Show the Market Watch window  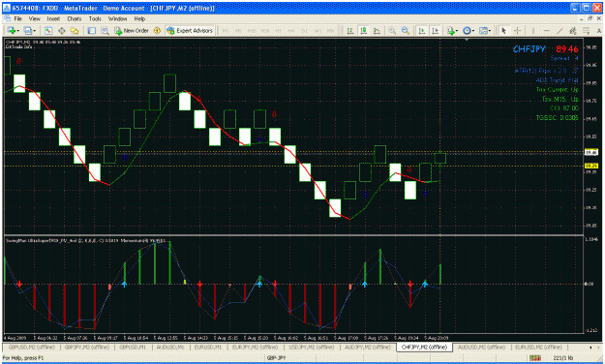pyautogui.click(x=47, y=30)
